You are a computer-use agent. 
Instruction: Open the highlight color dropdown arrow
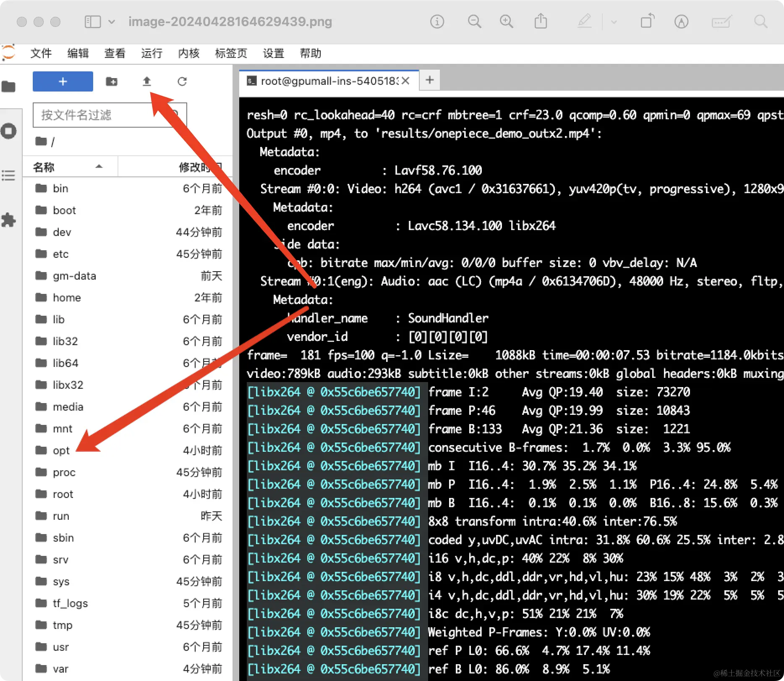(614, 22)
